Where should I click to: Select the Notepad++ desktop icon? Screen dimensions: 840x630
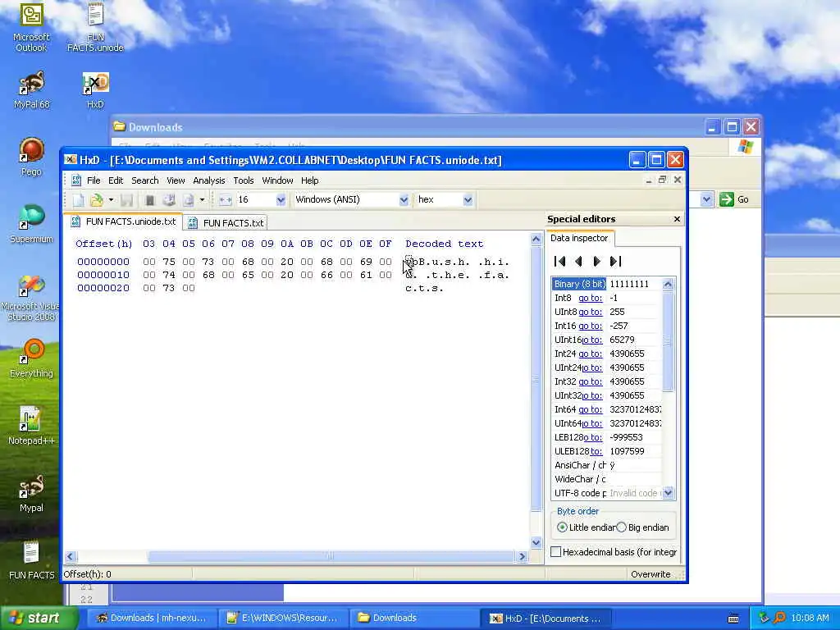(x=31, y=426)
